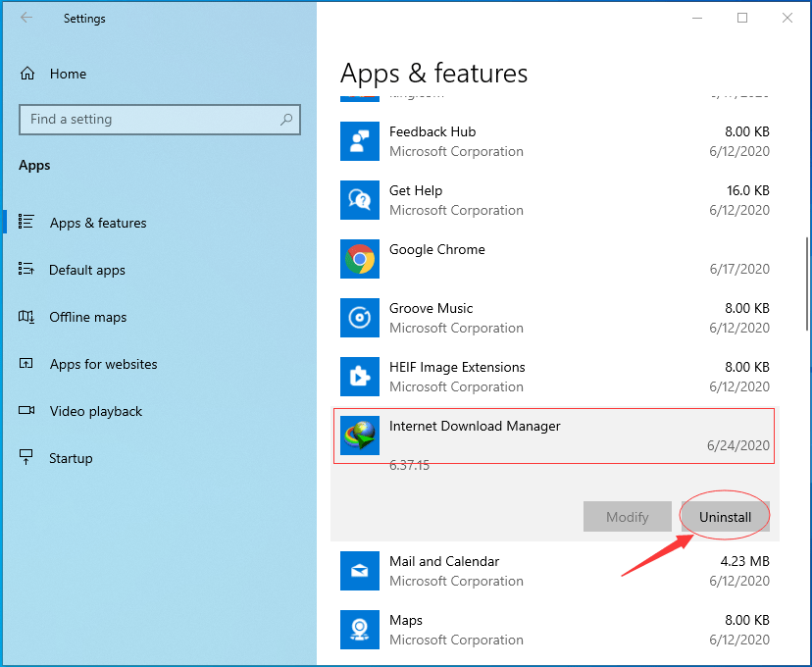
Task: Open the Home icon in sidebar
Action: click(x=27, y=74)
